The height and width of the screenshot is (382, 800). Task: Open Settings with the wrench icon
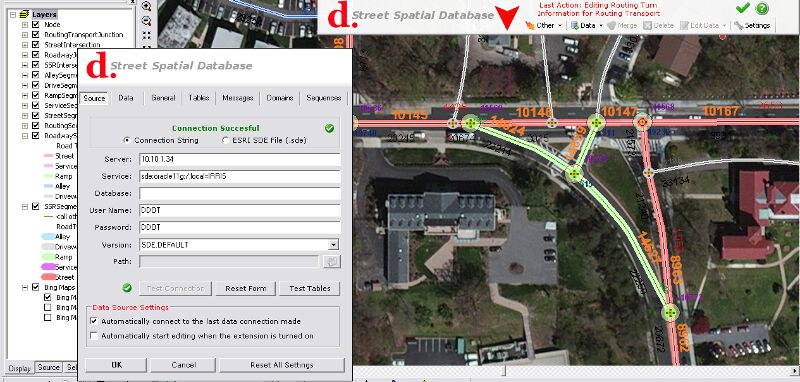(x=752, y=25)
